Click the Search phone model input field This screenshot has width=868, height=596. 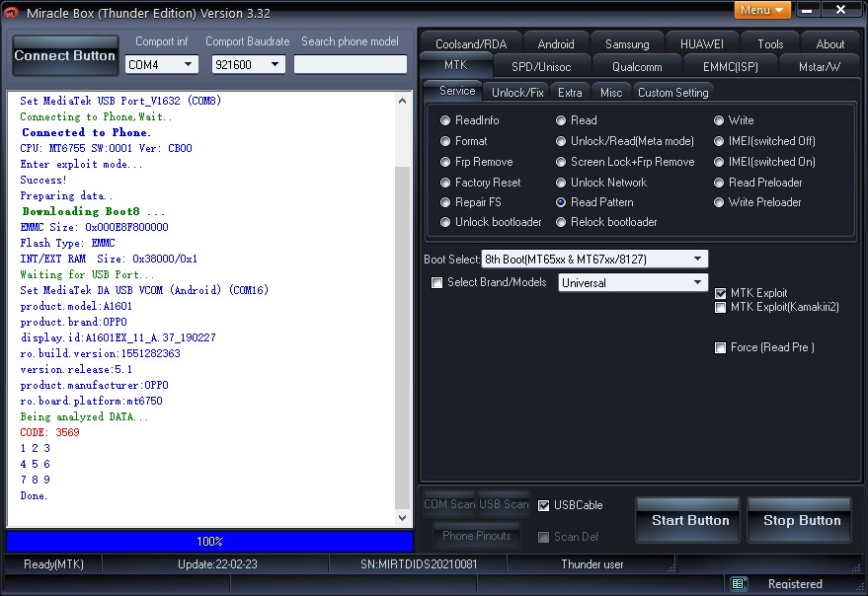coord(350,64)
